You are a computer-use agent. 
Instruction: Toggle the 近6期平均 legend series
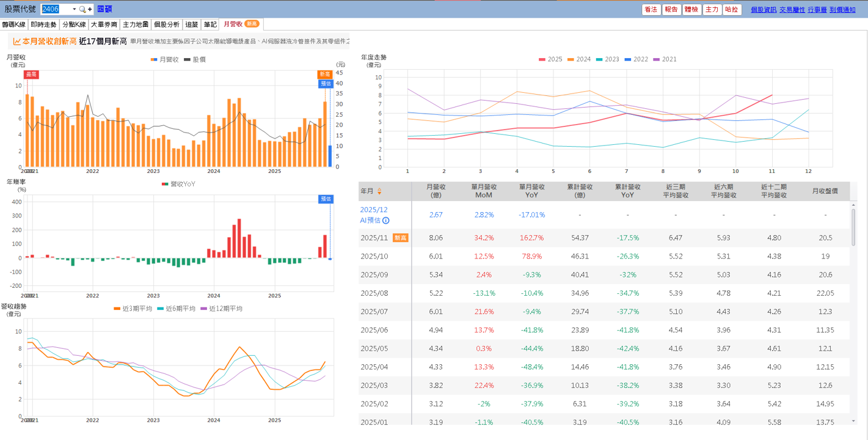coord(177,309)
